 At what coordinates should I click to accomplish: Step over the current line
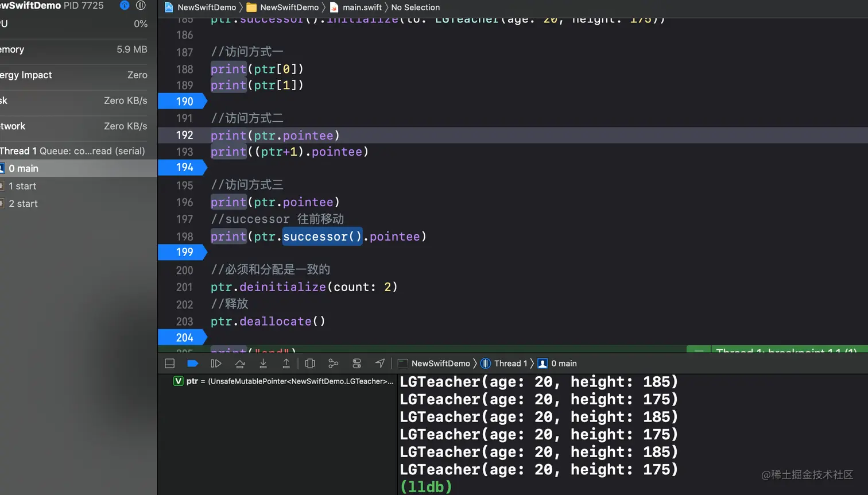[240, 363]
